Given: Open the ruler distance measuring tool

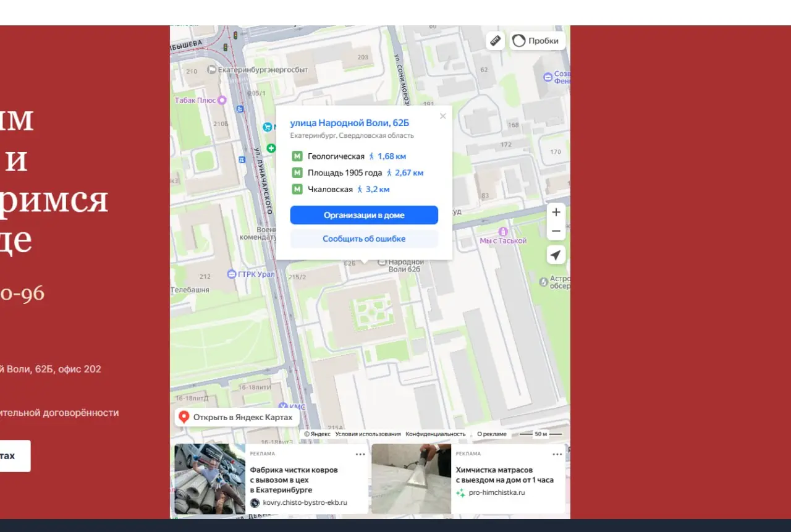Looking at the screenshot, I should coord(495,41).
